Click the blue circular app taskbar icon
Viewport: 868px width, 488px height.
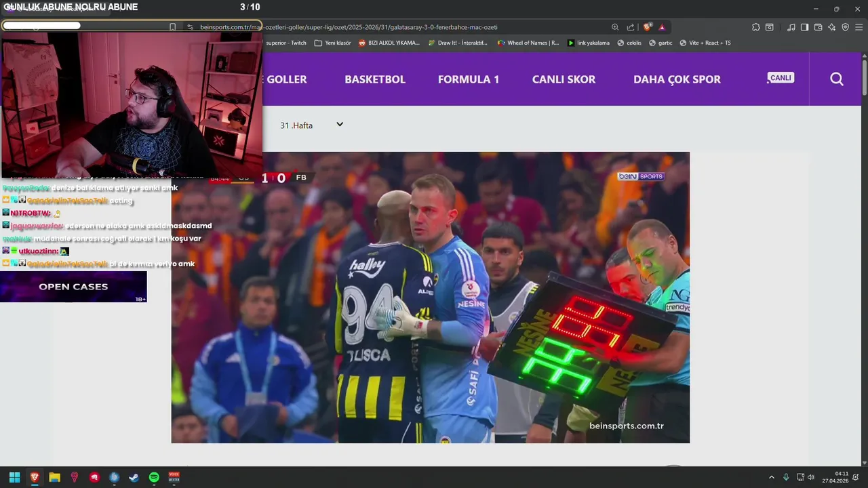(114, 477)
